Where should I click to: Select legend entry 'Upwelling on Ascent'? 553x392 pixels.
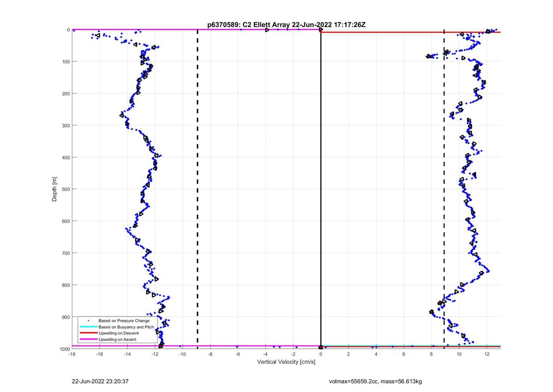[x=117, y=339]
